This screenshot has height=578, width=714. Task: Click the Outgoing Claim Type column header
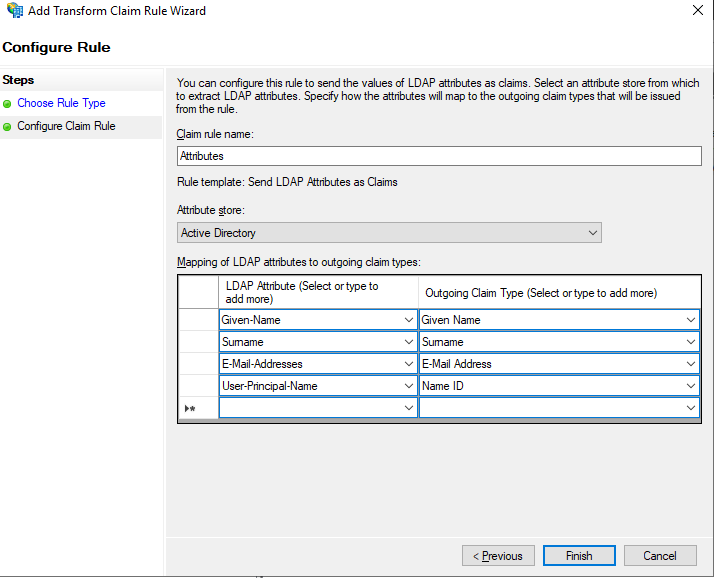[559, 292]
